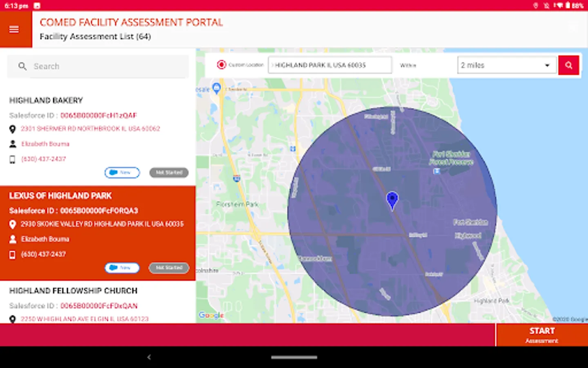Edit the HIGHLAND PARK IL location field
Viewport: 588px width, 368px height.
coord(330,65)
